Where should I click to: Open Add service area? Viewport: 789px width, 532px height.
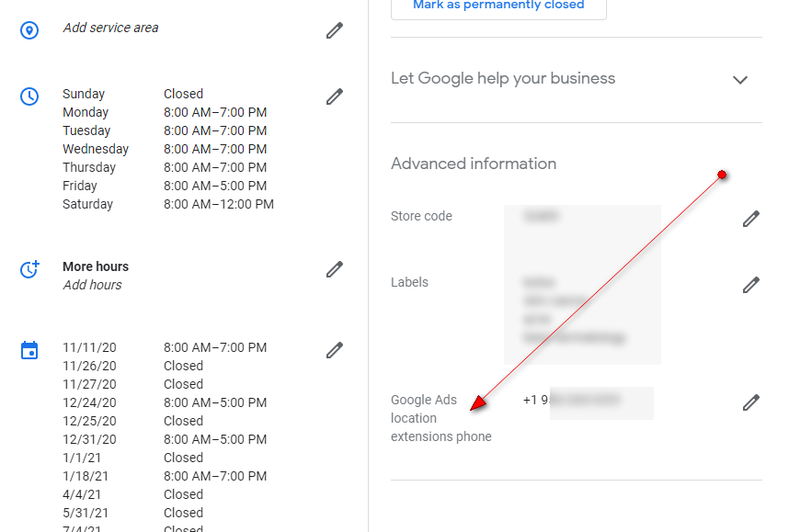tap(110, 28)
